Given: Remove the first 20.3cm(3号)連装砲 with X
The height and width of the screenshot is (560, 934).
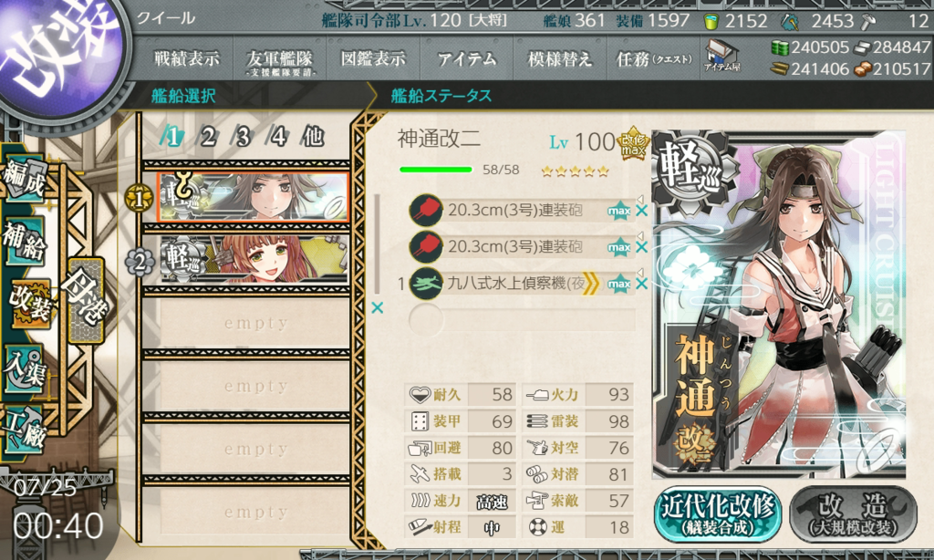Looking at the screenshot, I should [x=641, y=211].
